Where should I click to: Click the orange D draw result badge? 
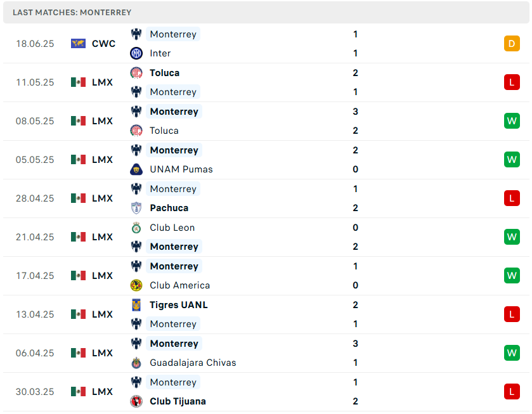512,44
